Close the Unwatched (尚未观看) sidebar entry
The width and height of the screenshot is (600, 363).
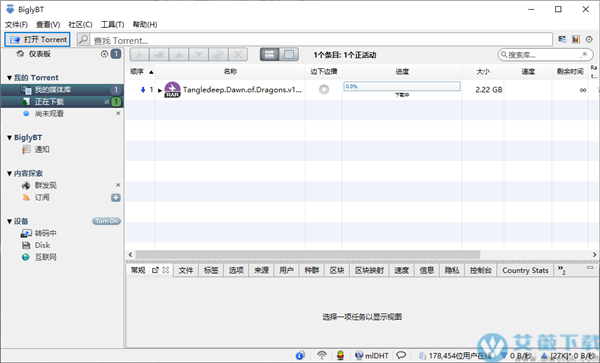click(x=118, y=114)
